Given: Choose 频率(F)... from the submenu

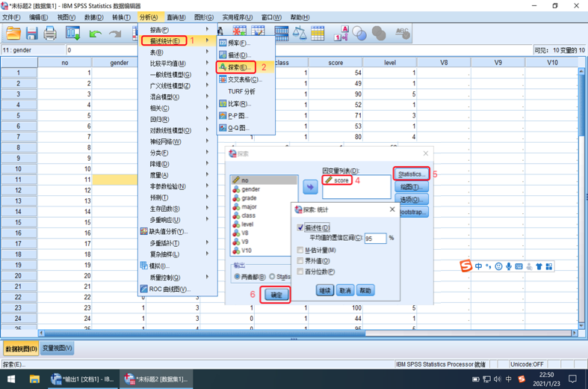Looking at the screenshot, I should pos(246,43).
